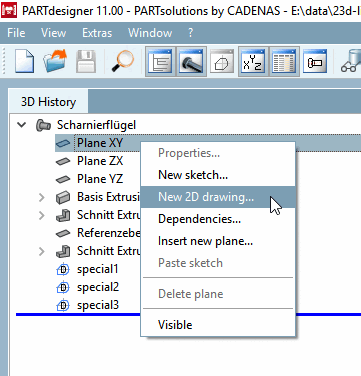Collapse the Scharnierflügel root node
The image size is (361, 376).
coord(22,125)
